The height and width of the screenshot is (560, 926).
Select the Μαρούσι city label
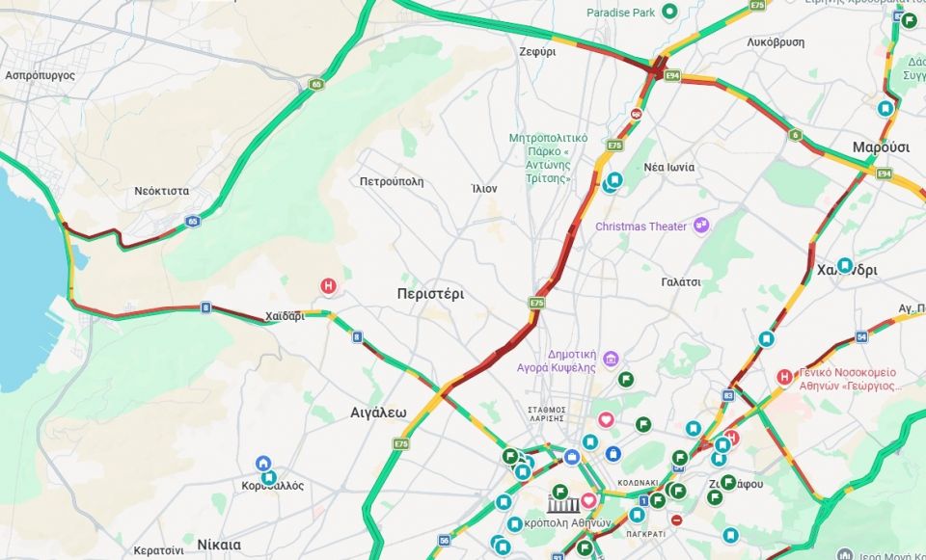[x=881, y=147]
